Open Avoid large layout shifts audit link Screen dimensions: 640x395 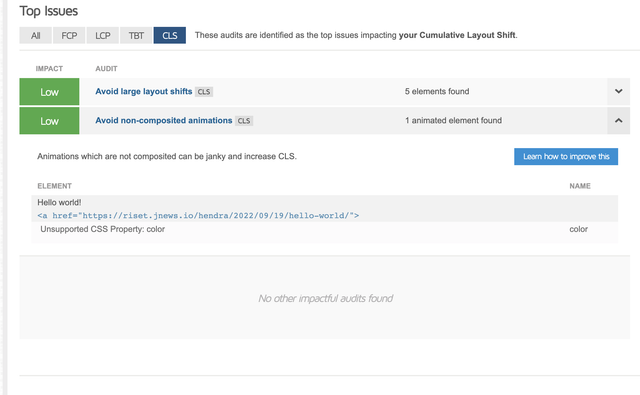[144, 91]
